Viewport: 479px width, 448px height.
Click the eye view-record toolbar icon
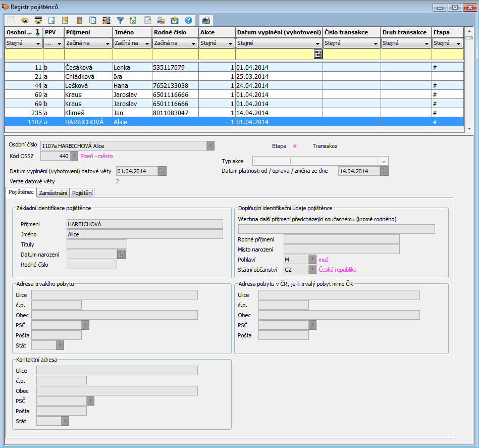pos(24,20)
